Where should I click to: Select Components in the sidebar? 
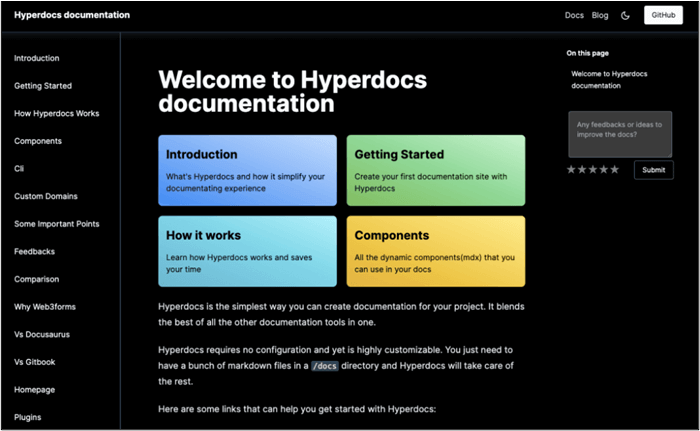[x=38, y=141]
